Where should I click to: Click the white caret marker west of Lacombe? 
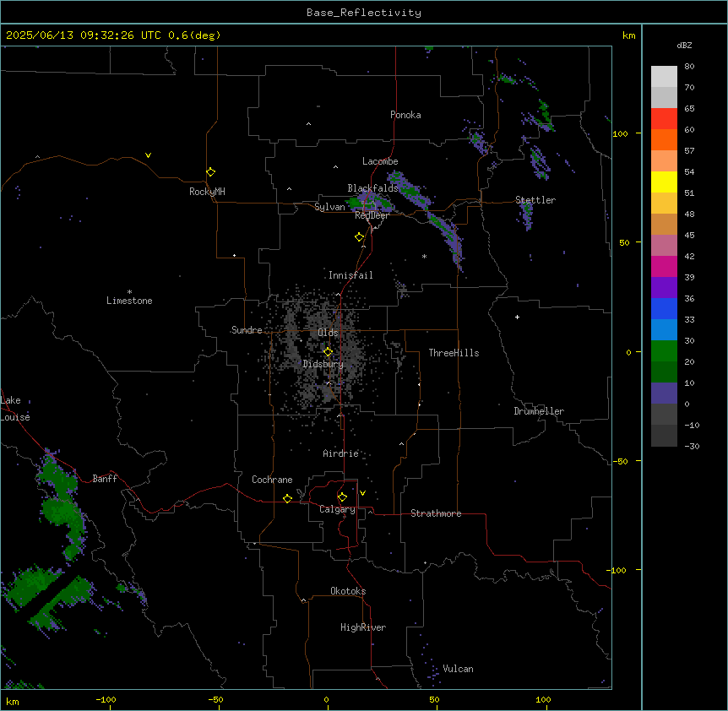click(x=335, y=167)
